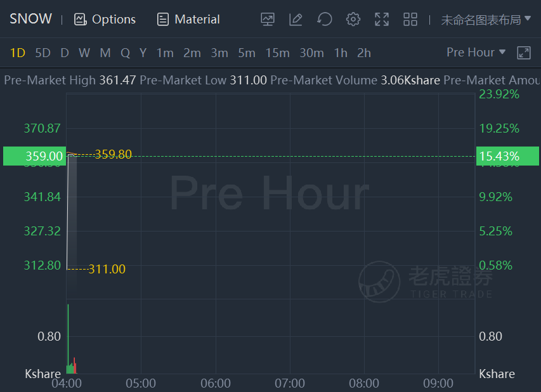The width and height of the screenshot is (541, 392).
Task: Open the 未命名图表布局 layout dropdown
Action: (x=486, y=20)
